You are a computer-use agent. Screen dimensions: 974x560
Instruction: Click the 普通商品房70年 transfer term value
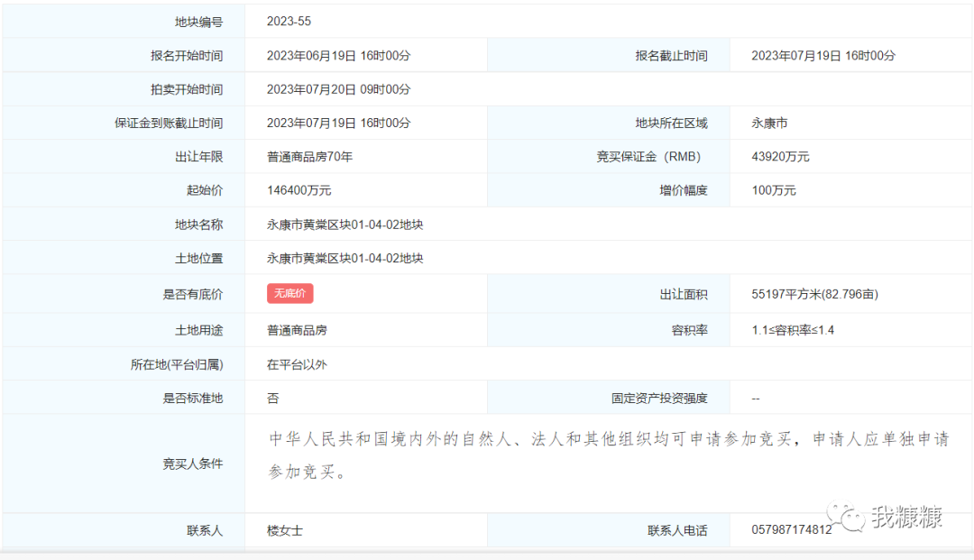(x=309, y=157)
